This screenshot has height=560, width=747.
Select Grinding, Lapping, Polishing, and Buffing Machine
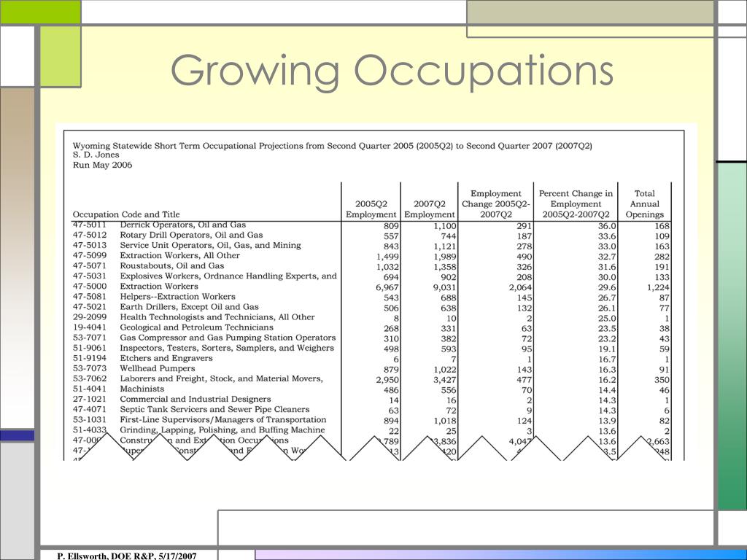[x=222, y=430]
